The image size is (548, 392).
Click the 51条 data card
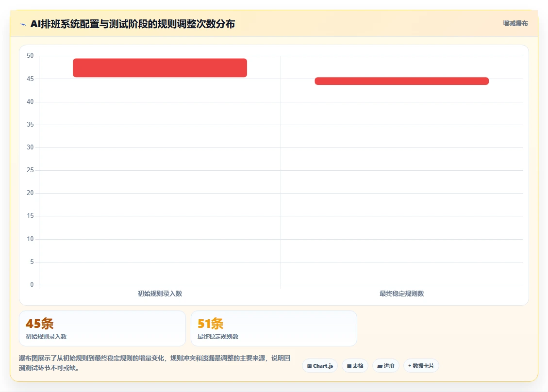(274, 328)
